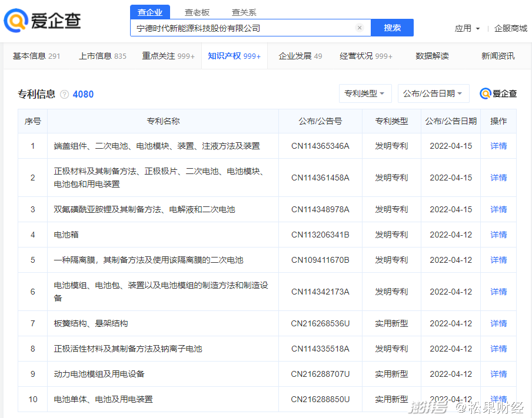Clear the search box with the X icon
532x418 pixels.
tap(360, 28)
